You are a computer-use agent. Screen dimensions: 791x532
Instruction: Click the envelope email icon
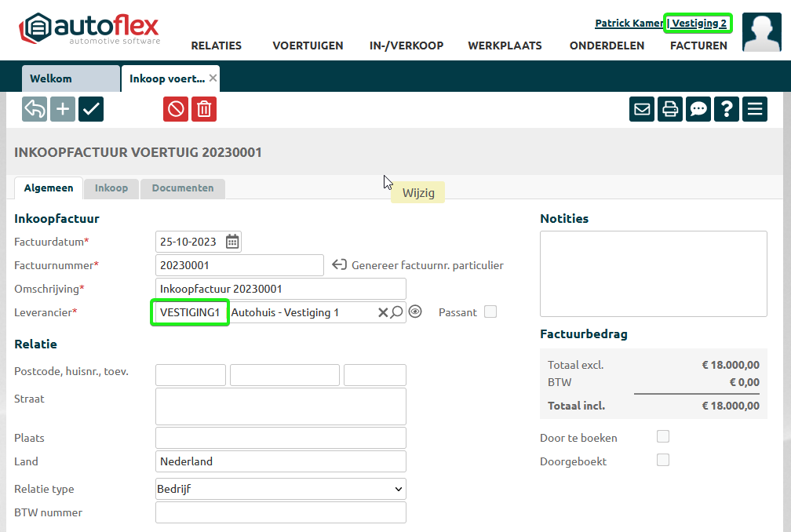click(x=642, y=109)
